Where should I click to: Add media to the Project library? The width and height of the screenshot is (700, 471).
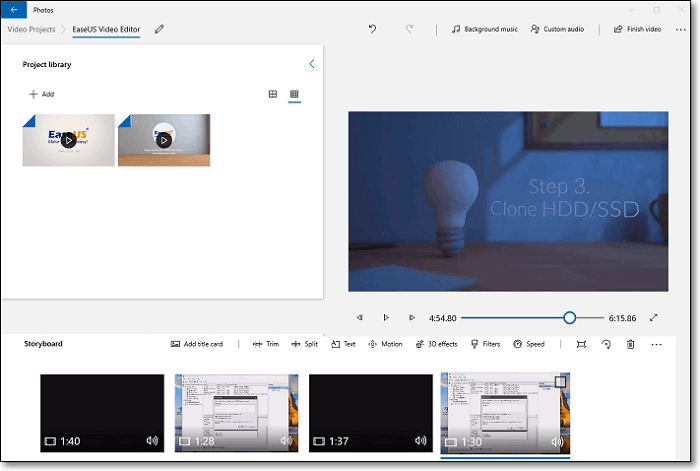(41, 94)
